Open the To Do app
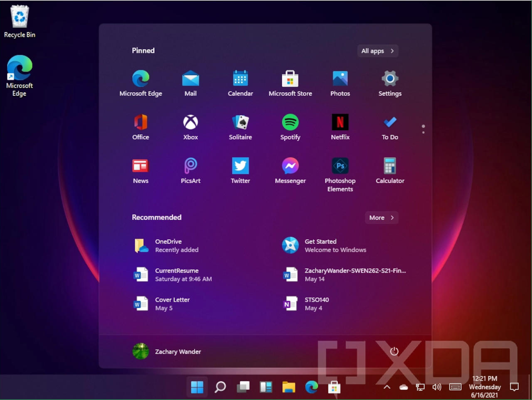The width and height of the screenshot is (532, 400). click(x=390, y=127)
